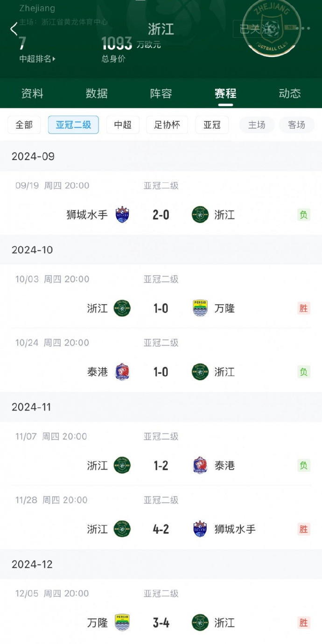Tap 万隆 logo in the 12/05 match
This screenshot has width=322, height=644.
(x=122, y=623)
